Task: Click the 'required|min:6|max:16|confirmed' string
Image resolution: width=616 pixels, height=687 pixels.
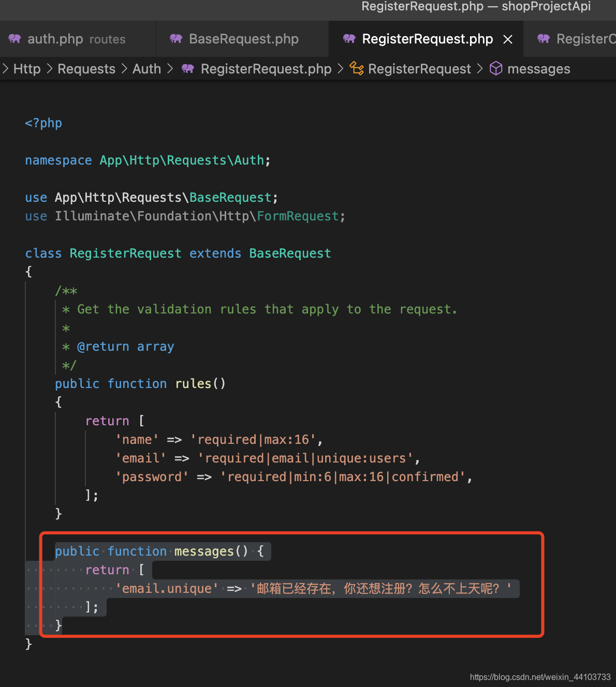Action: [343, 477]
